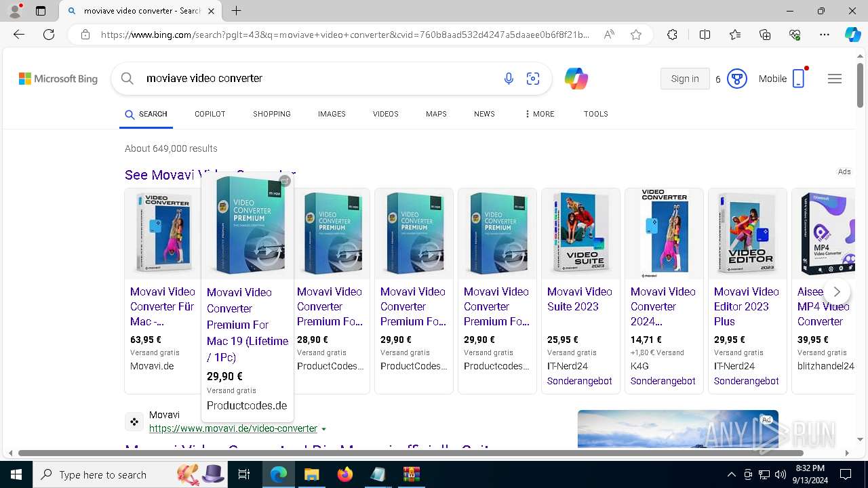Open Favorites list icon
The width and height of the screenshot is (868, 488).
[x=735, y=35]
